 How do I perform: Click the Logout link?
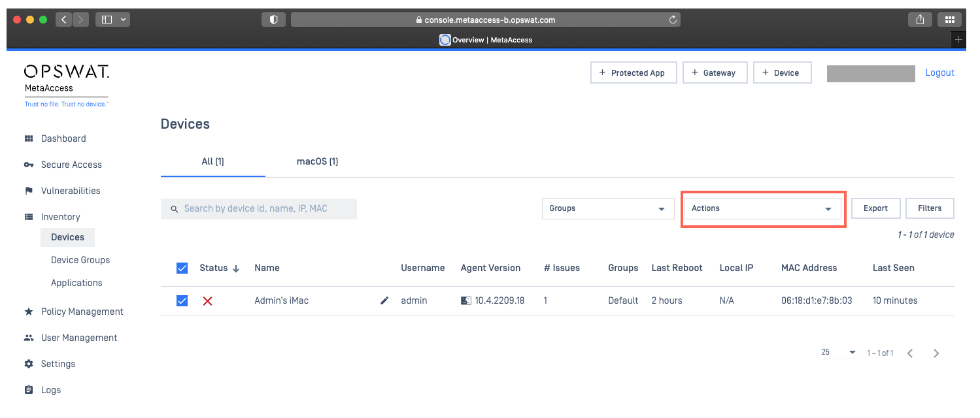940,73
